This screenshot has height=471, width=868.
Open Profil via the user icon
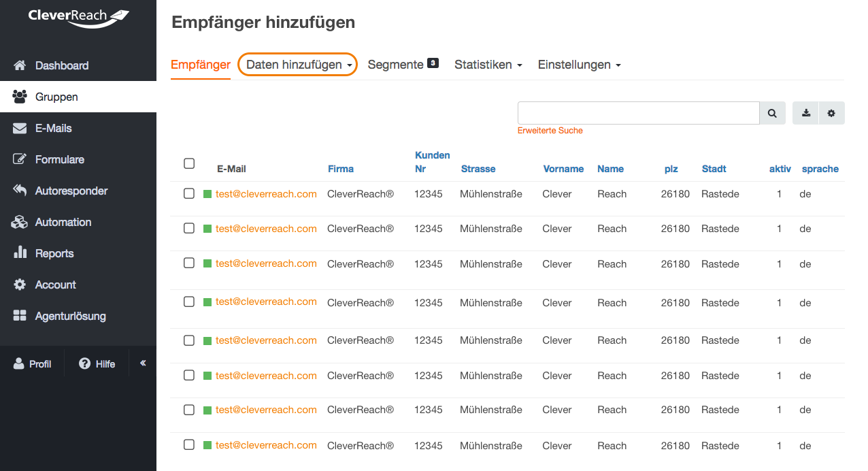(x=19, y=363)
